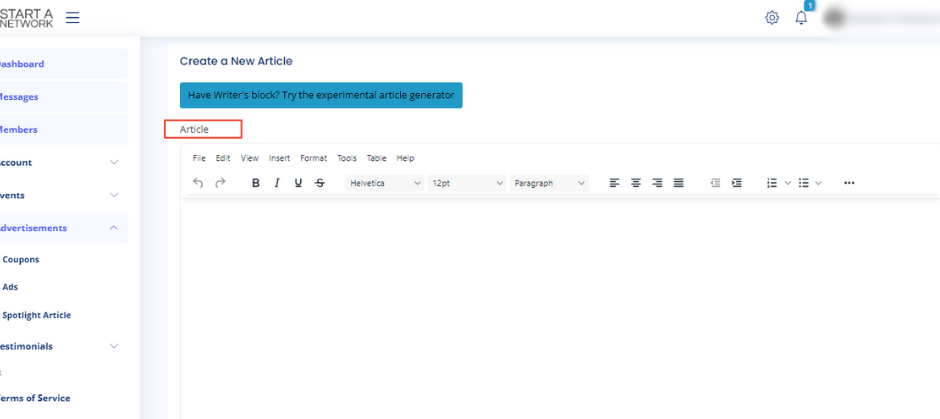
Task: Try the experimental article generator button
Action: (321, 95)
